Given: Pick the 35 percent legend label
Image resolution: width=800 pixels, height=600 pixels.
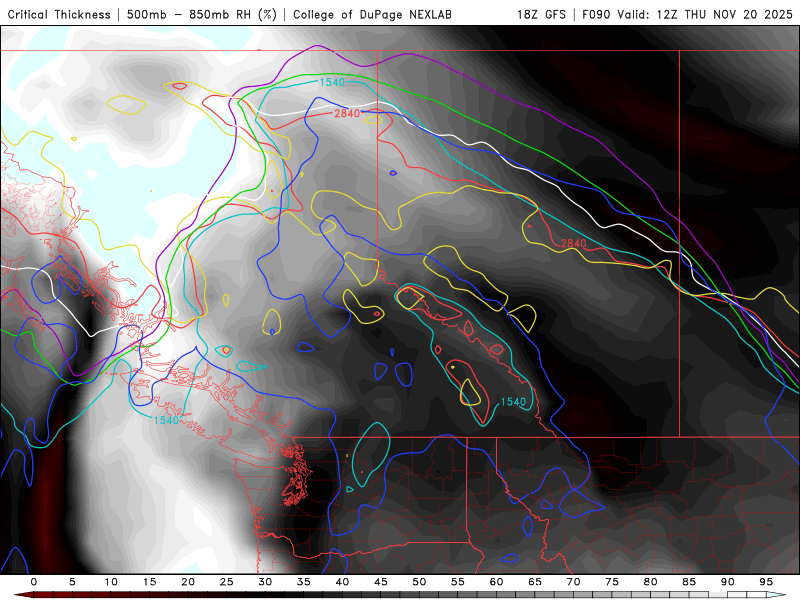Looking at the screenshot, I should pos(304,582).
